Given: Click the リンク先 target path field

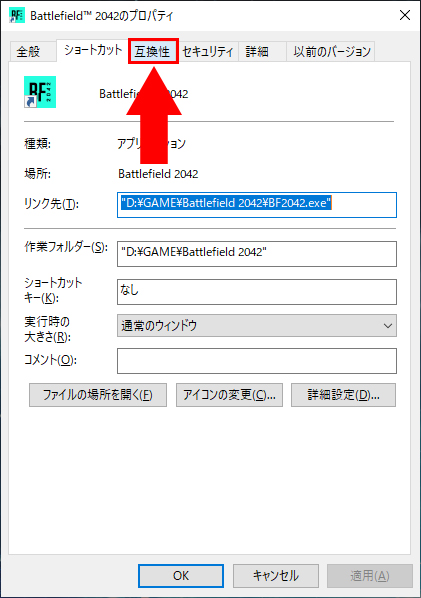Looking at the screenshot, I should click(257, 205).
